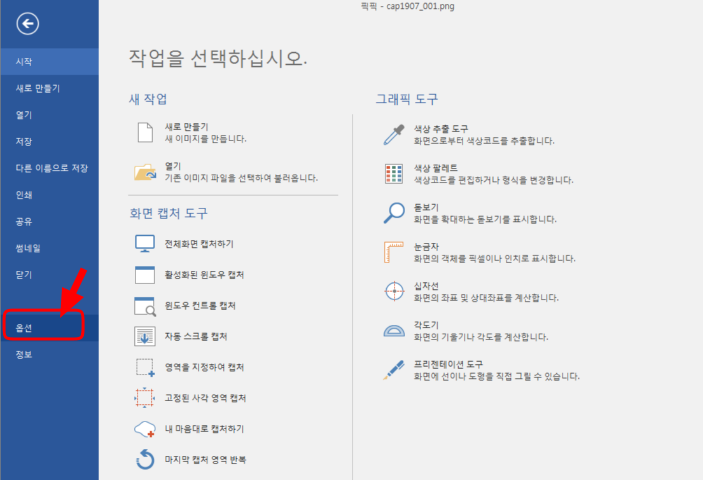
Task: Click the crosshair 십자선 icon
Action: [x=394, y=291]
